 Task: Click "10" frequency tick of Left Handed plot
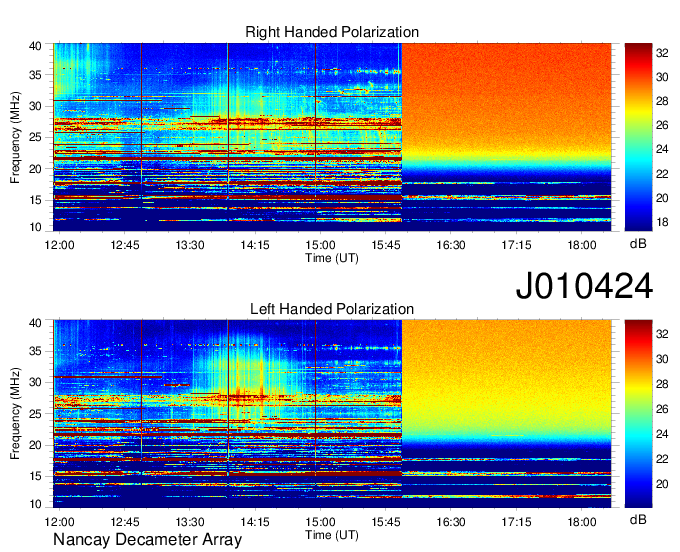36,504
